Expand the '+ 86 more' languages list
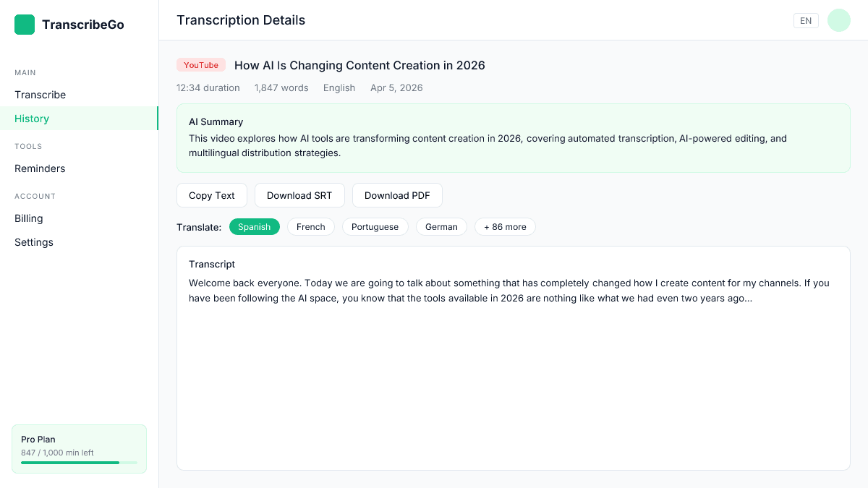Viewport: 868px width, 488px height. 505,226
